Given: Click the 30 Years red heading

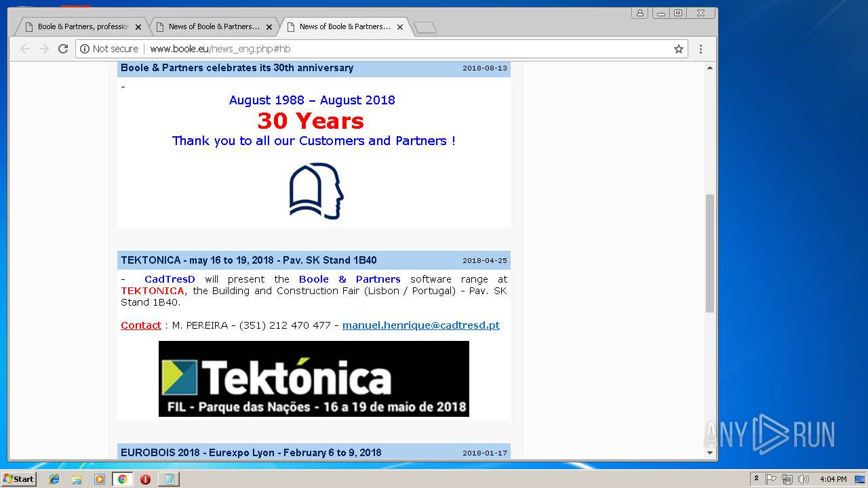Looking at the screenshot, I should (x=311, y=121).
